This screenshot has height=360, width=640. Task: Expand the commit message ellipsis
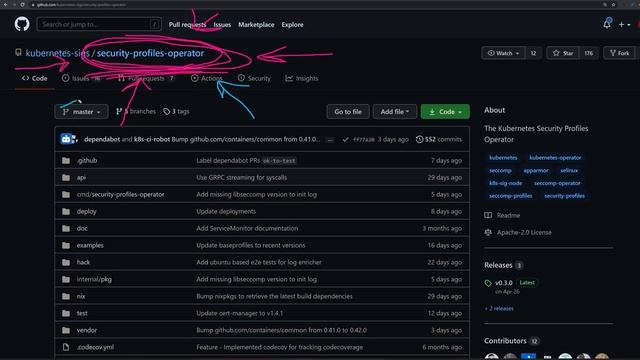point(330,140)
